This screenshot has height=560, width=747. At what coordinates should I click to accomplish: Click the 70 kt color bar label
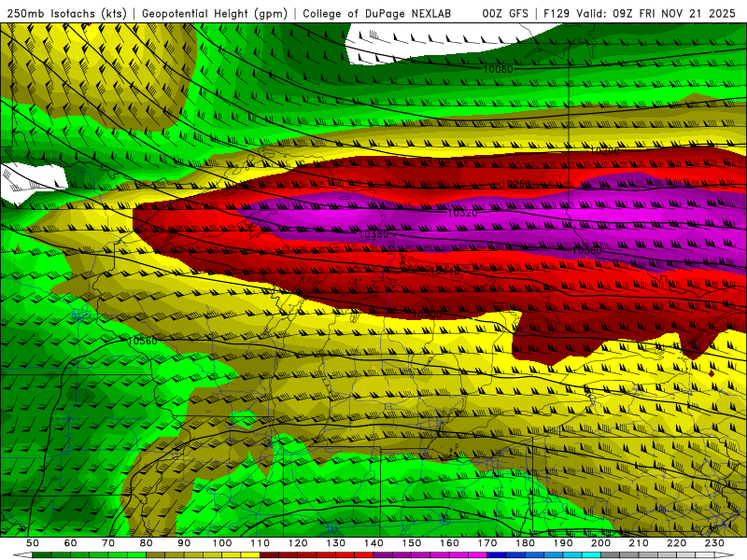point(108,543)
